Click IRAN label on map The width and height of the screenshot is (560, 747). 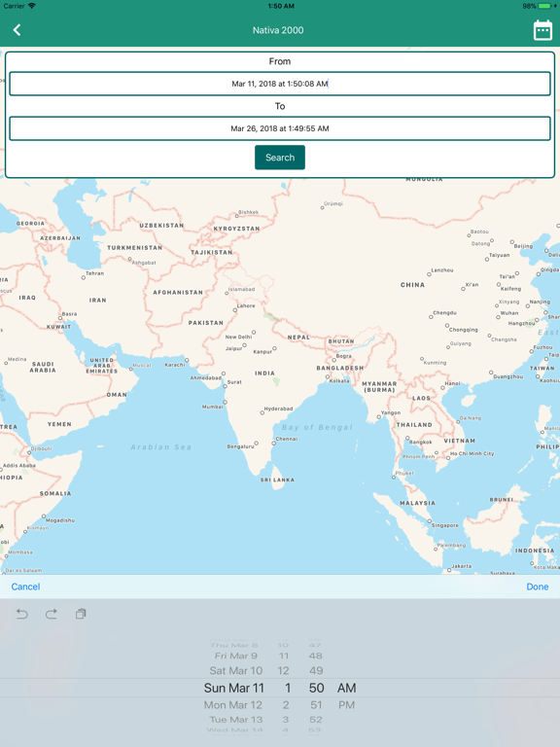[97, 301]
